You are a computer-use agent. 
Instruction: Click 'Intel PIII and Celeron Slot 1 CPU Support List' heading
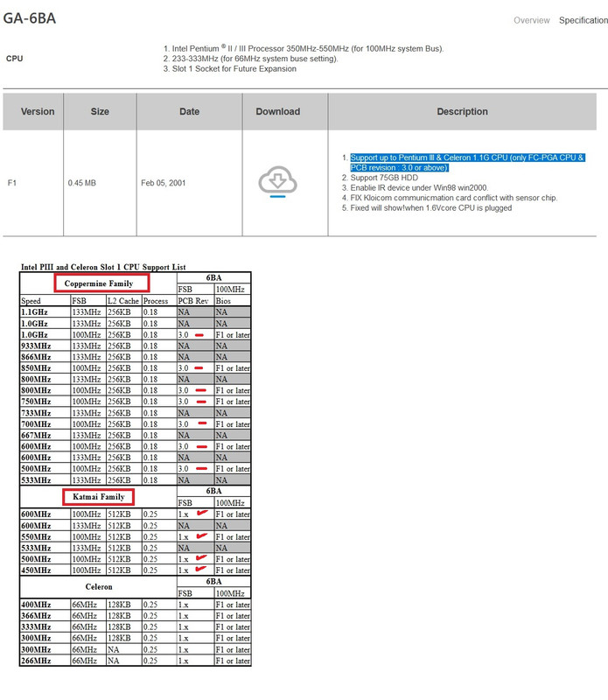pyautogui.click(x=103, y=267)
